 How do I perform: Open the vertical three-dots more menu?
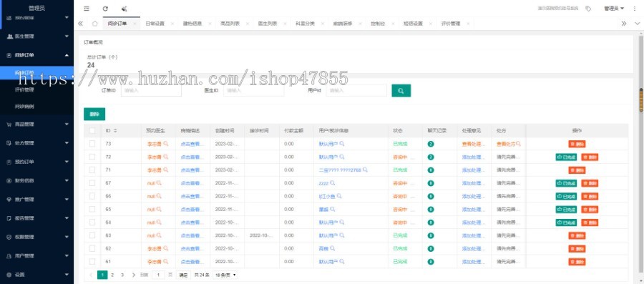click(635, 8)
